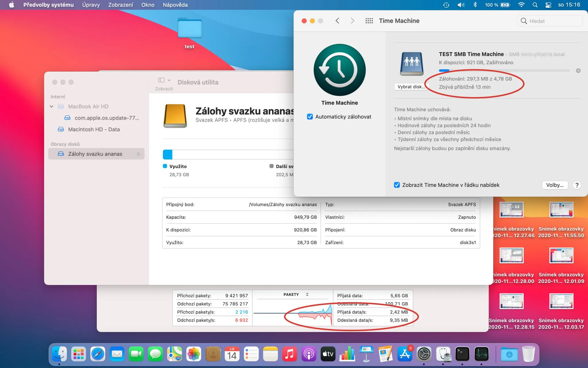Open Control Center in menu bar

pyautogui.click(x=548, y=5)
